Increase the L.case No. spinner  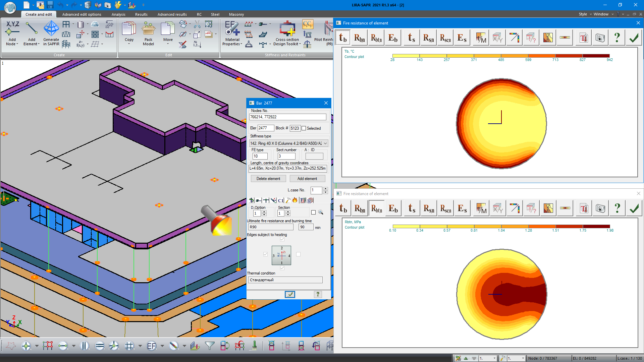pyautogui.click(x=325, y=189)
